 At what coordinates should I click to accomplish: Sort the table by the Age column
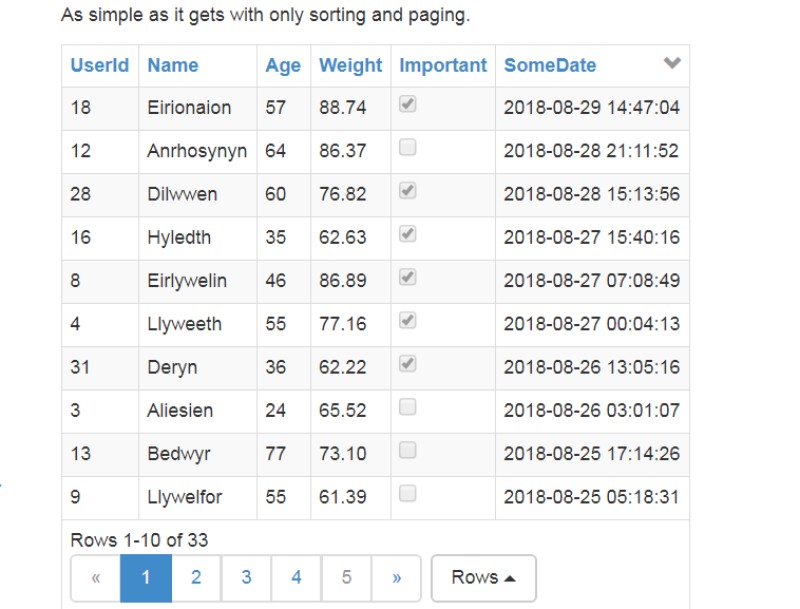pyautogui.click(x=282, y=65)
